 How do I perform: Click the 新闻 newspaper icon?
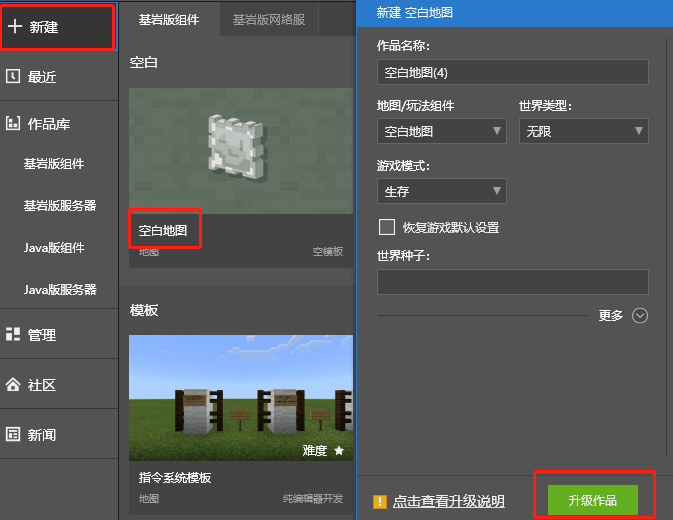point(13,434)
